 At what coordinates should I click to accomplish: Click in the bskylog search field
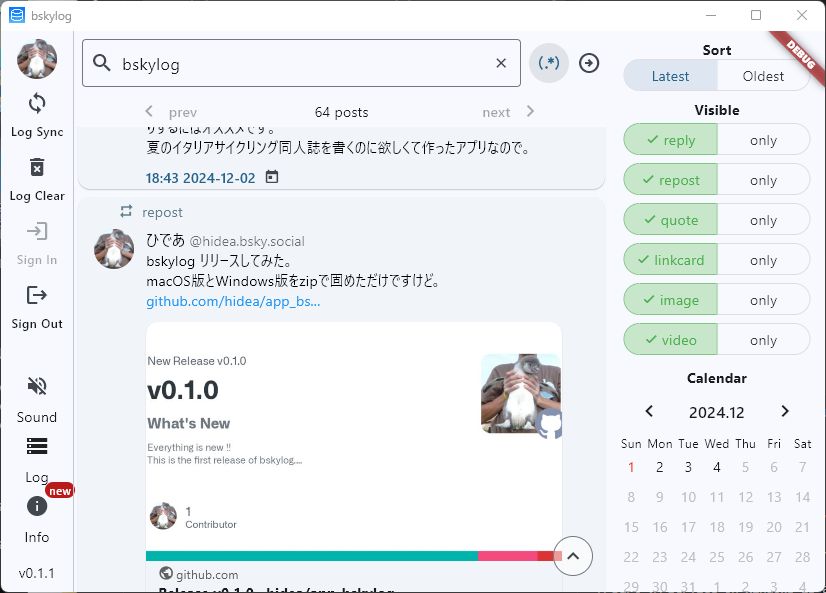coord(301,63)
